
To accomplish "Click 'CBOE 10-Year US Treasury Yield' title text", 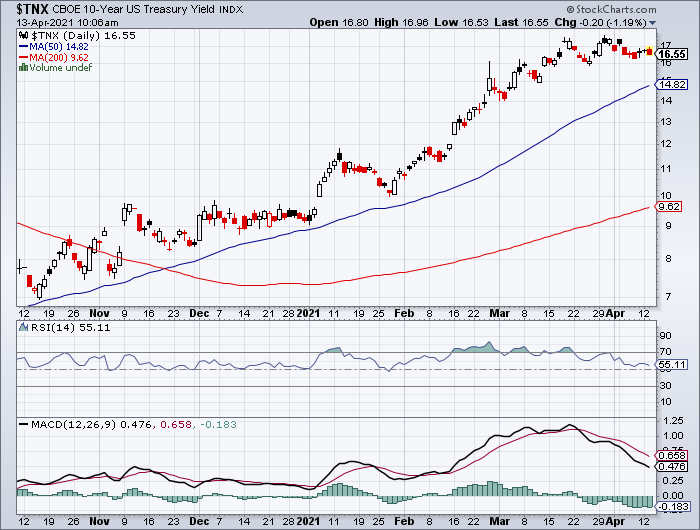I will point(133,9).
